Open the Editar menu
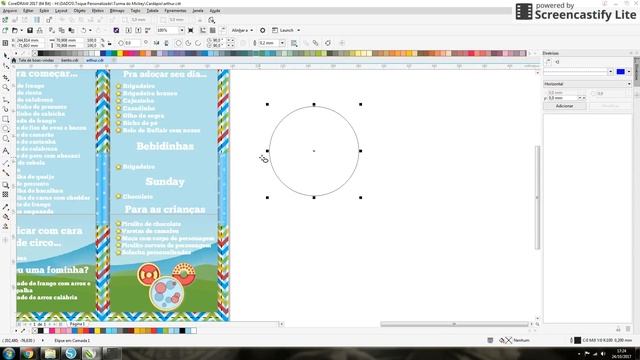This screenshot has width=640, height=360. coord(28,11)
